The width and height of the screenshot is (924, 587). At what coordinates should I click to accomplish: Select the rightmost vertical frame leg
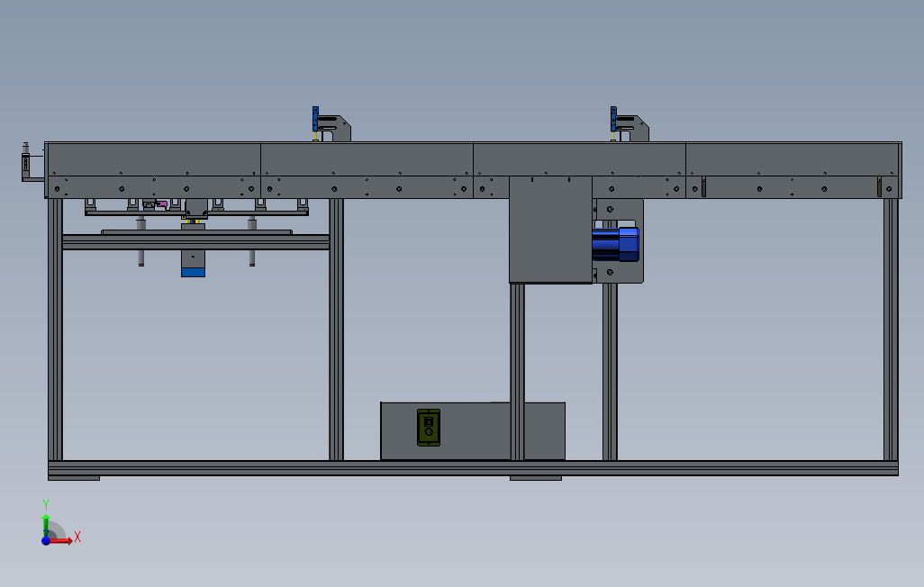891,329
